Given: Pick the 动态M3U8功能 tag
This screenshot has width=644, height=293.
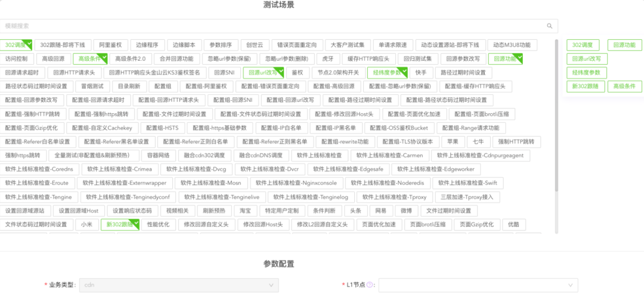Looking at the screenshot, I should pyautogui.click(x=512, y=45).
